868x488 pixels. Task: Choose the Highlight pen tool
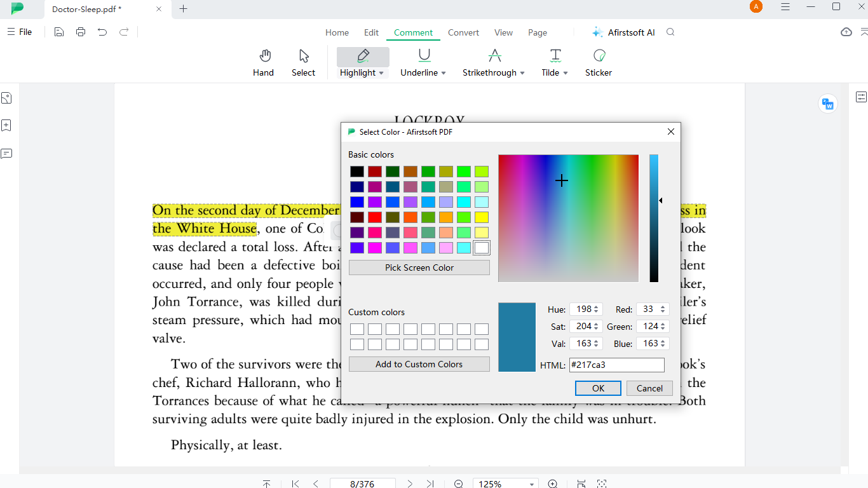coord(363,57)
